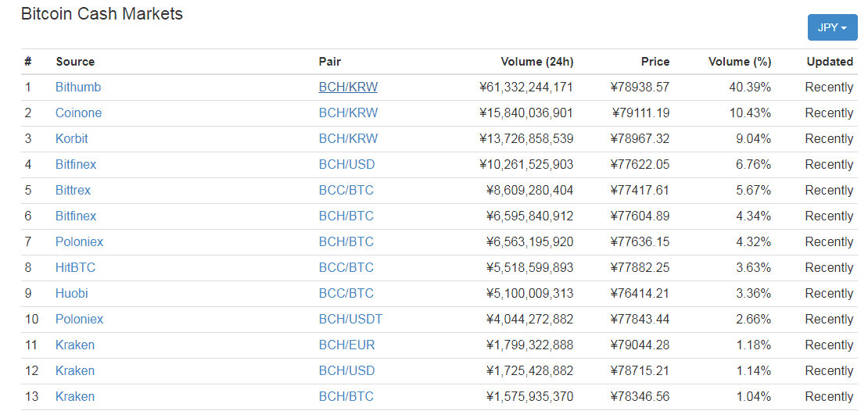The image size is (868, 411).
Task: Select the price ¥77417.61
Action: pyautogui.click(x=640, y=191)
